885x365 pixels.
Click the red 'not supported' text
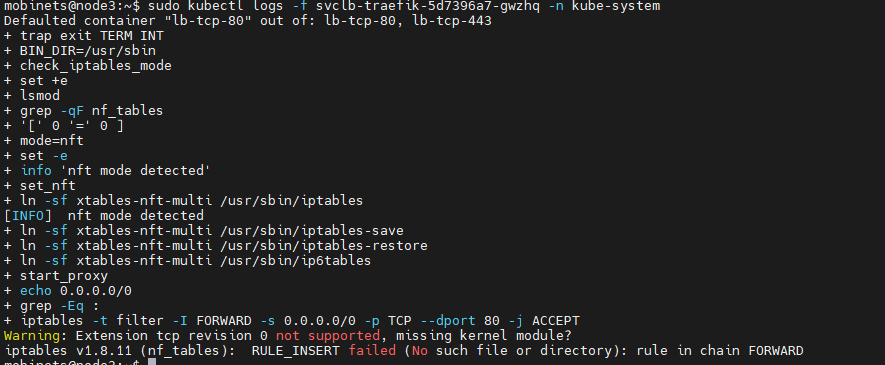327,336
